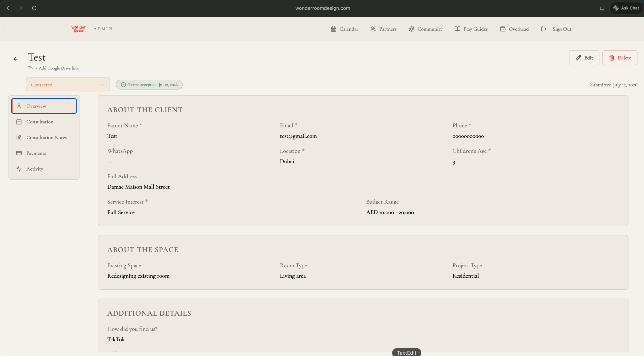Click the Activity pulse icon
644x356 pixels.
tap(19, 169)
